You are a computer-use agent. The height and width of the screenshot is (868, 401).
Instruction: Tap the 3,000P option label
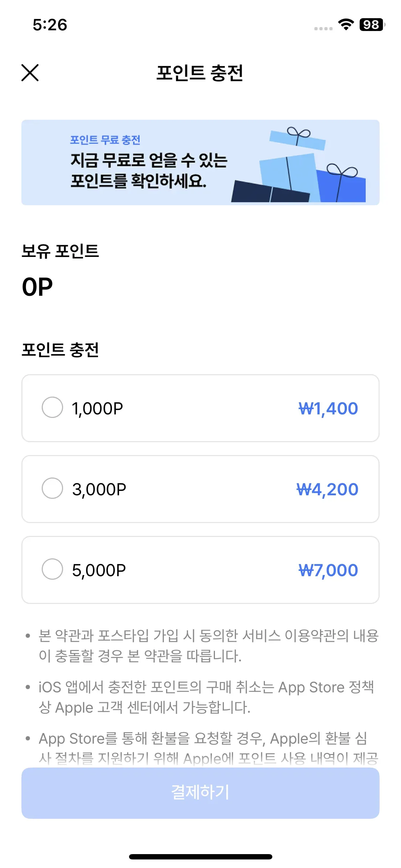(99, 489)
